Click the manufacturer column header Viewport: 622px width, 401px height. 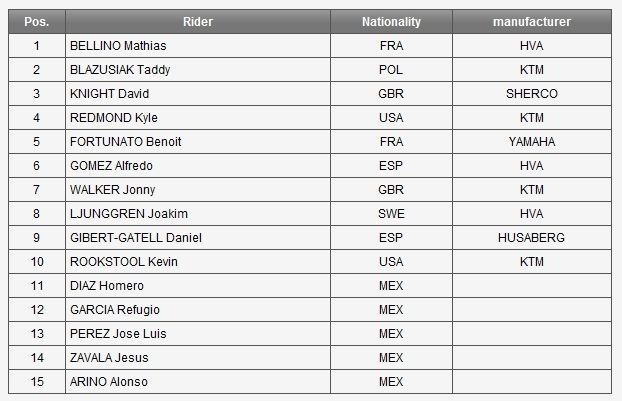click(531, 21)
